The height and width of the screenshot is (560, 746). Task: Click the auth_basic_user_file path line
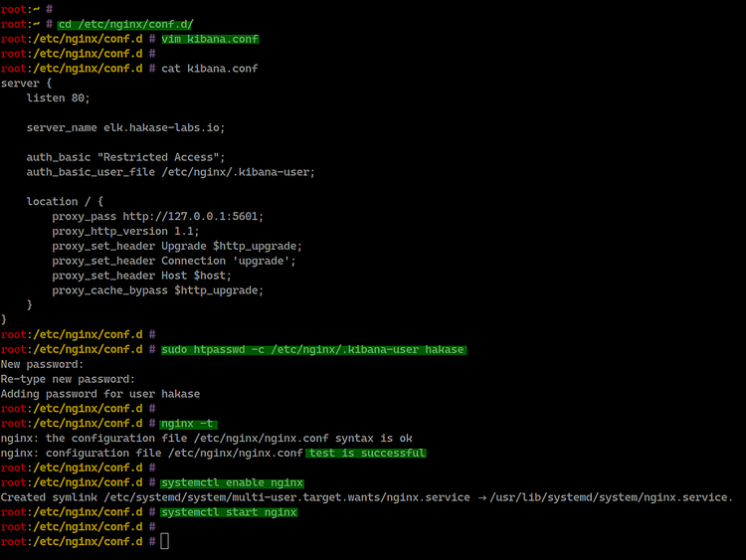click(x=170, y=172)
